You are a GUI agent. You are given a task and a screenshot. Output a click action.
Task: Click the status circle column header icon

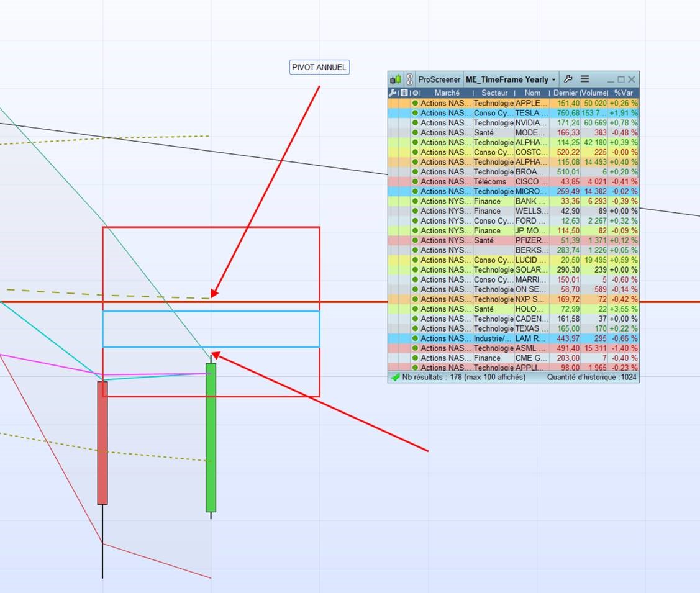point(415,93)
